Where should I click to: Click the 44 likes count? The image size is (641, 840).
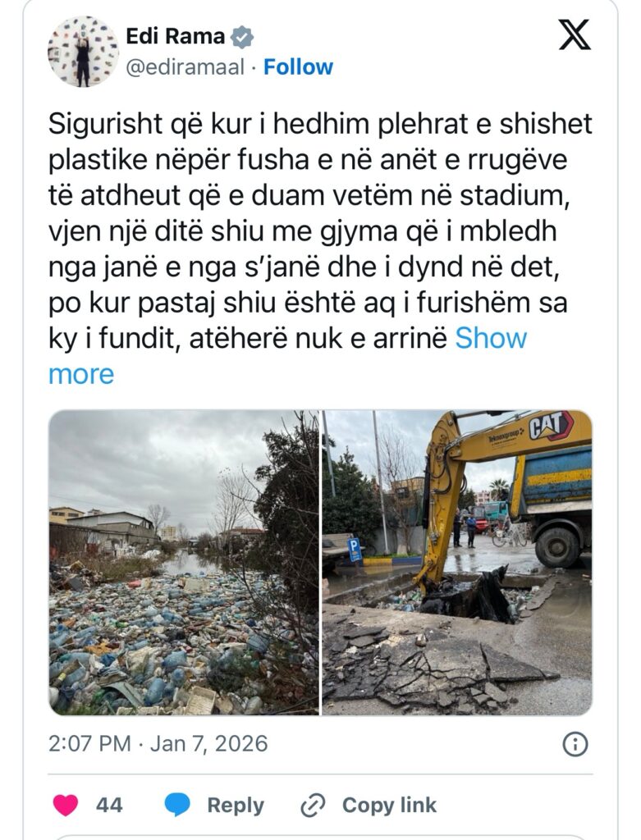(x=109, y=806)
